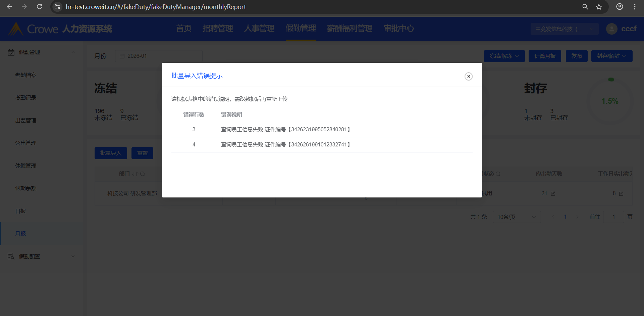Click error row 3 description text
644x316 pixels.
click(x=285, y=130)
